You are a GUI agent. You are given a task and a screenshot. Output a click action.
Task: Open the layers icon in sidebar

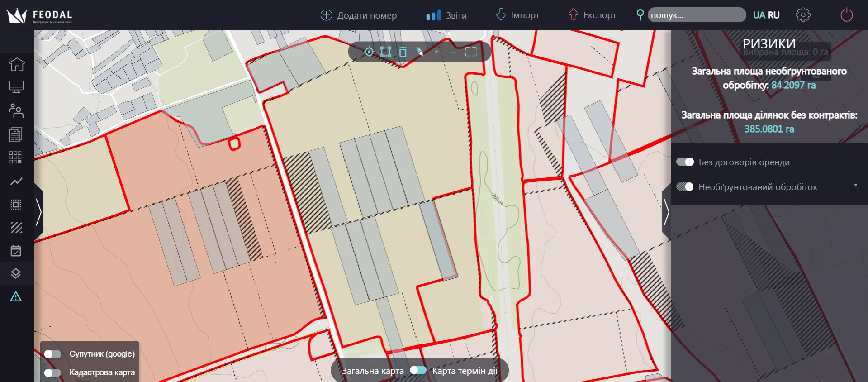click(x=16, y=273)
